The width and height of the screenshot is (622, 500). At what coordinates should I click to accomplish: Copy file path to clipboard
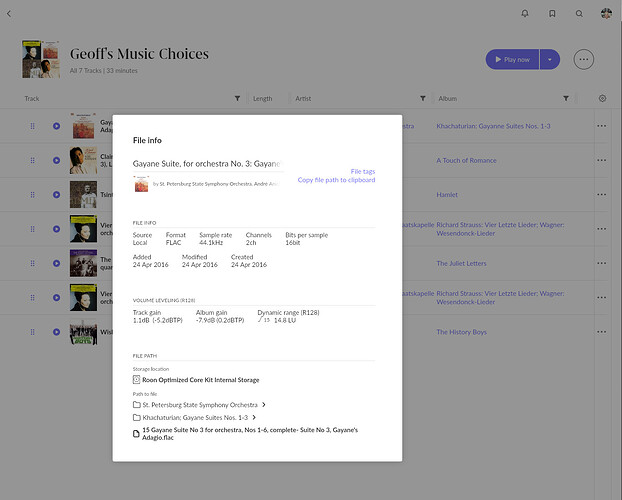coord(336,180)
